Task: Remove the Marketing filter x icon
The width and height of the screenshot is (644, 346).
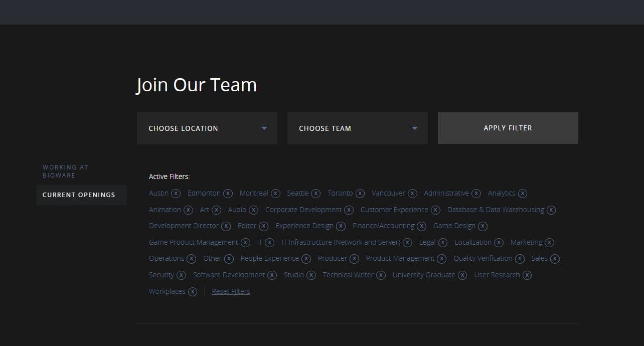Action: 550,243
